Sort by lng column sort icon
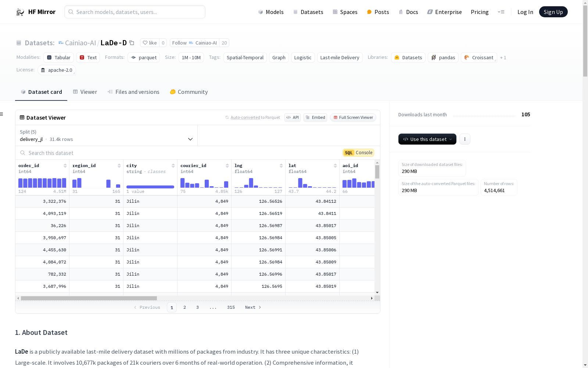 click(x=281, y=166)
